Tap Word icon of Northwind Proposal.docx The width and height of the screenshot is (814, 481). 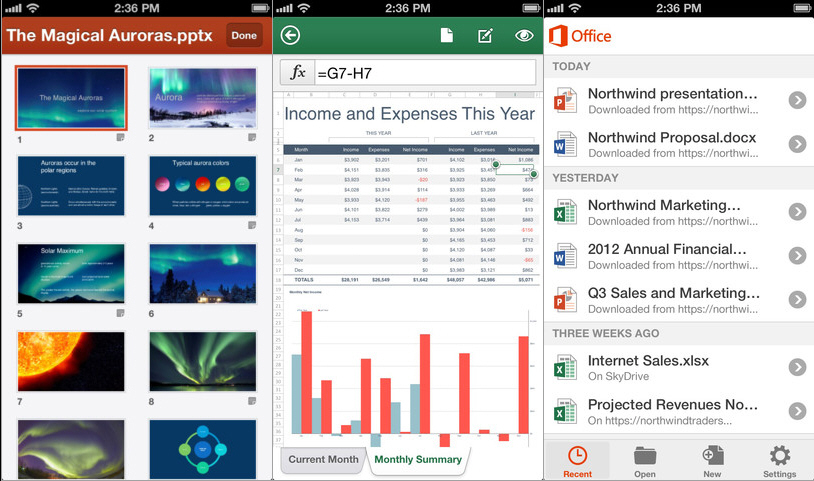[565, 144]
